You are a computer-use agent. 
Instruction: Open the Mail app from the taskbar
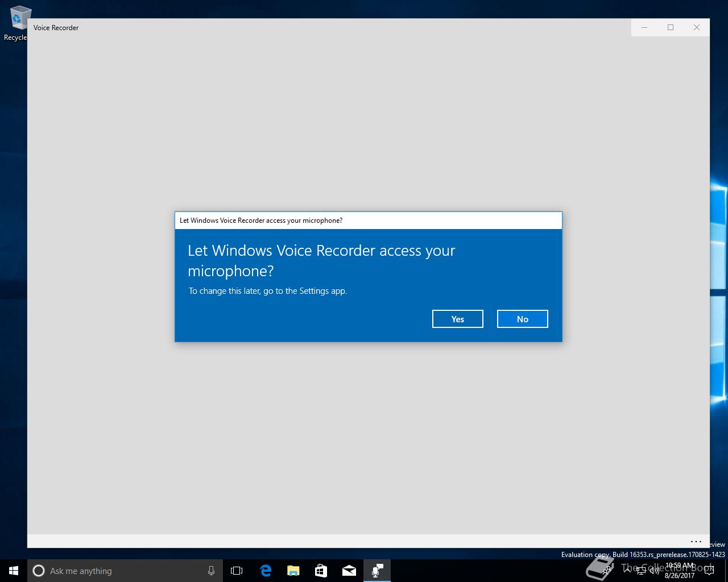(349, 571)
